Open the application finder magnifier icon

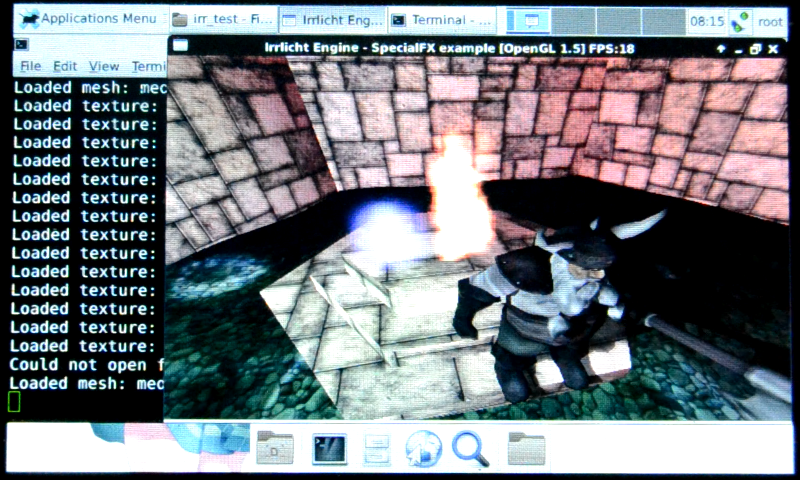pyautogui.click(x=470, y=449)
